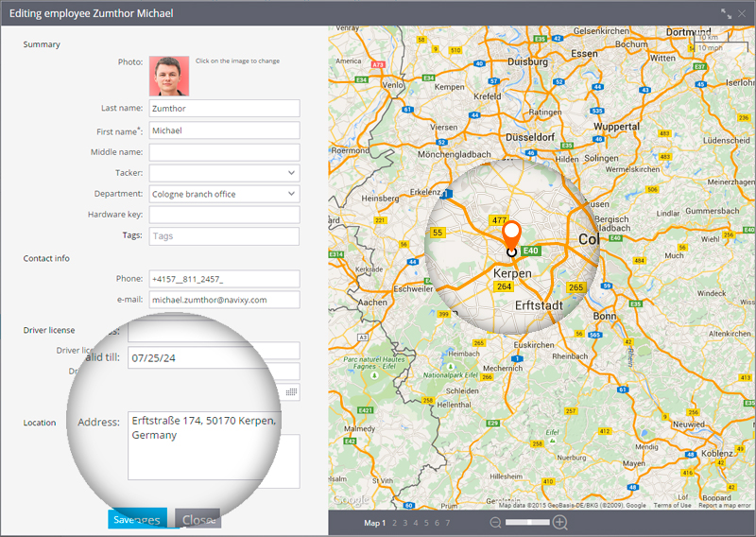Image resolution: width=756 pixels, height=537 pixels.
Task: Open the Department dropdown
Action: tap(224, 194)
